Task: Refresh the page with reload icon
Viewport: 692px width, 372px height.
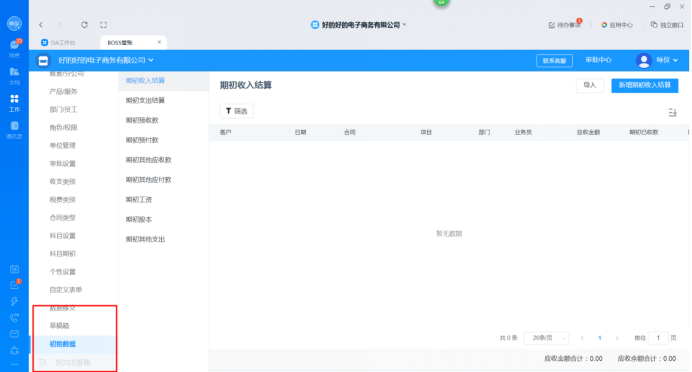Action: point(84,25)
